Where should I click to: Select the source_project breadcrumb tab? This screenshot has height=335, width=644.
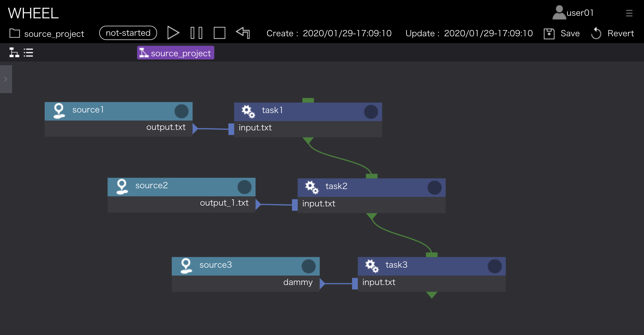pyautogui.click(x=175, y=53)
